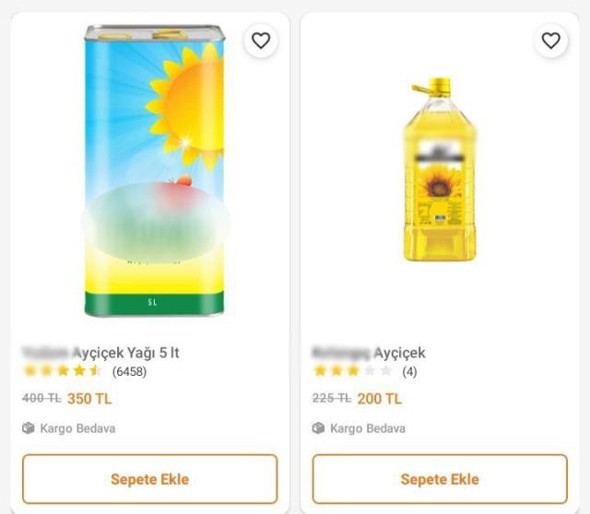Image resolution: width=590 pixels, height=514 pixels.
Task: Favorite the yellow bottle sunflower oil
Action: pyautogui.click(x=551, y=41)
